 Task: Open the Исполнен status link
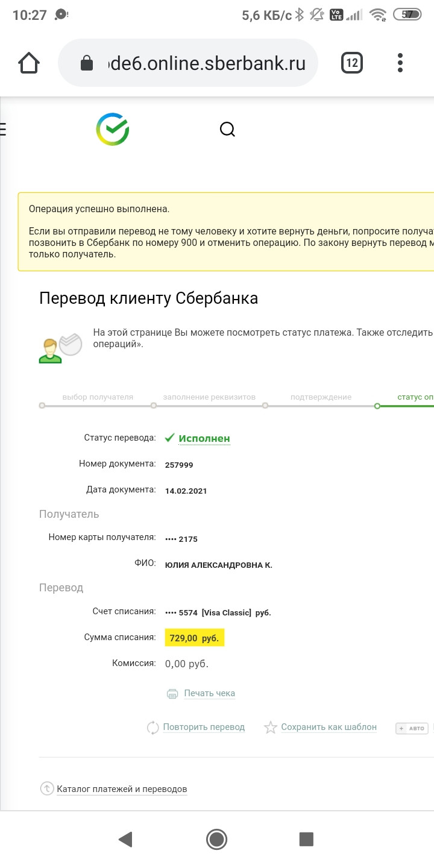pyautogui.click(x=204, y=438)
